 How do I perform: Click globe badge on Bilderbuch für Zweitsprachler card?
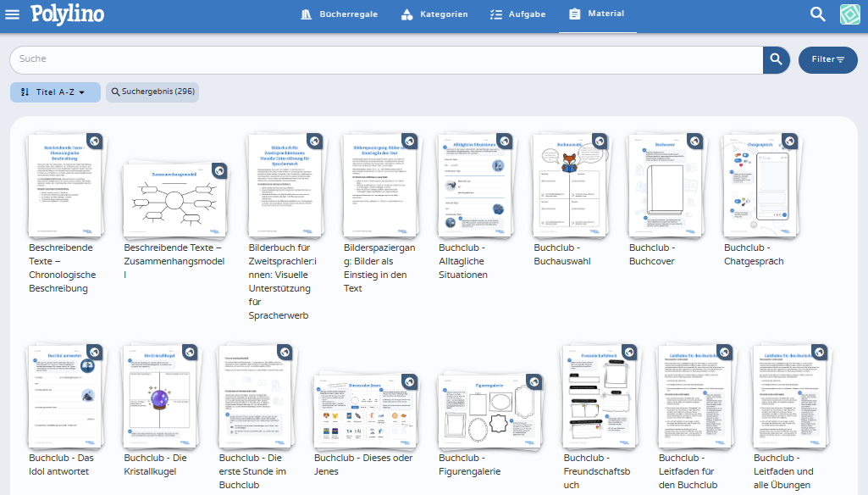pos(314,142)
